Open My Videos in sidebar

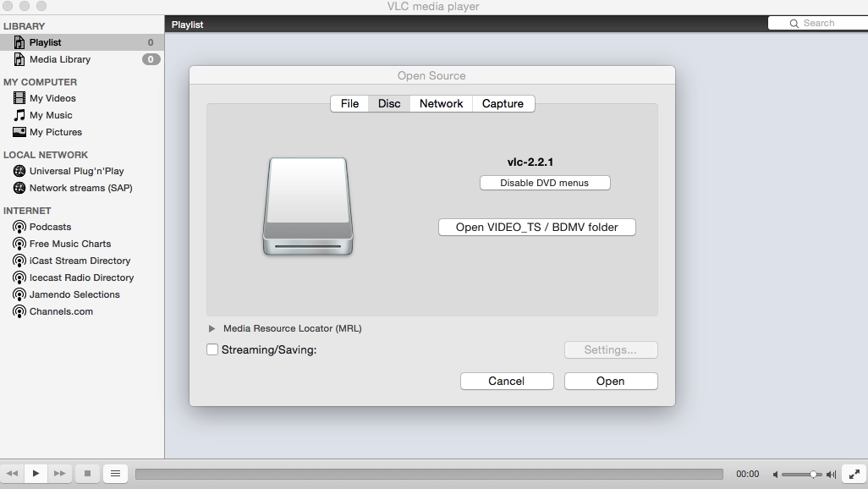[82, 98]
